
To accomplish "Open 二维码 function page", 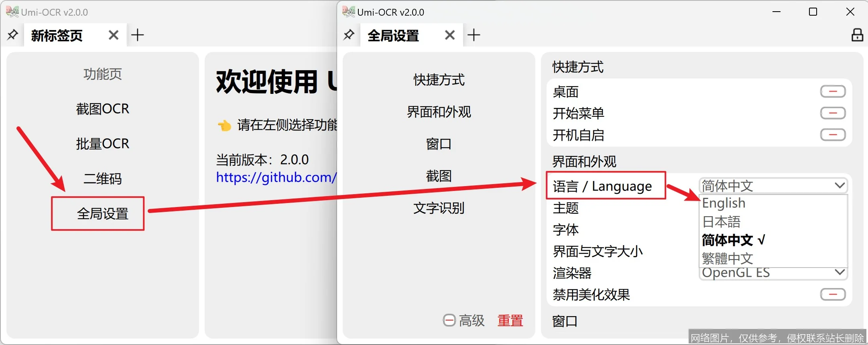I will click(x=103, y=179).
